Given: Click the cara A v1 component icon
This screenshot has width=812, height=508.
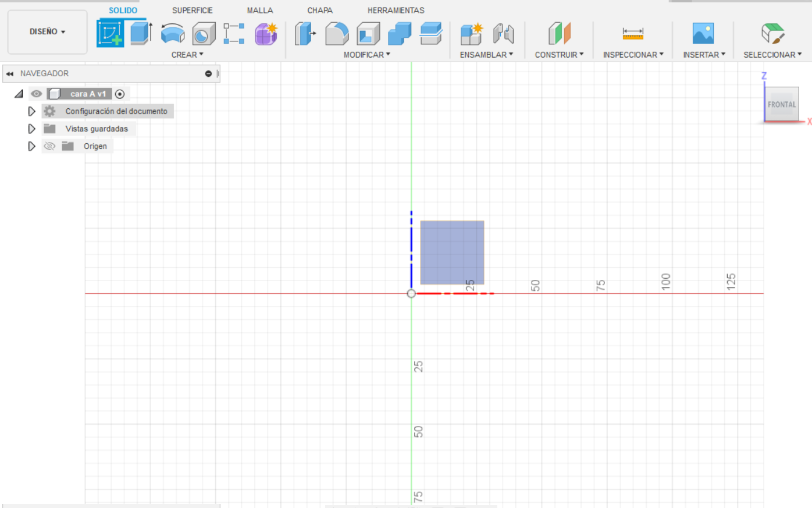Looking at the screenshot, I should point(55,94).
